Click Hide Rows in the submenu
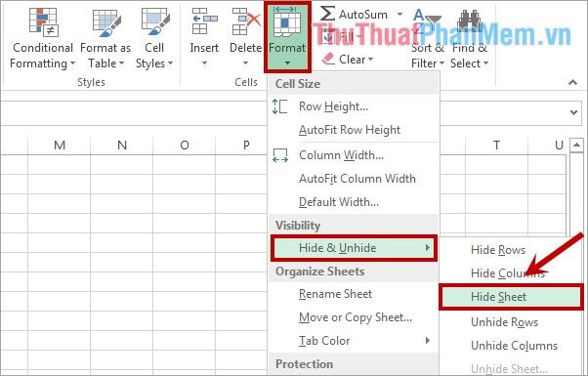Viewport: 588px width, 376px height. pos(511,250)
